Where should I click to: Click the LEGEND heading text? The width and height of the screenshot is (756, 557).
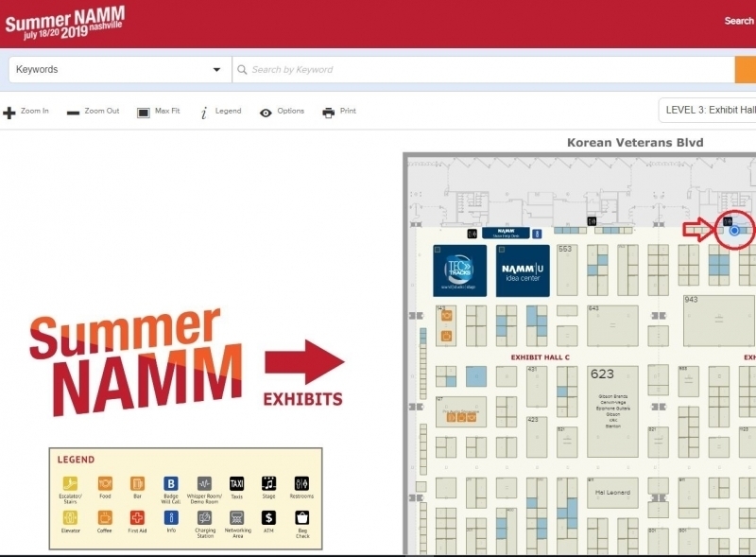pyautogui.click(x=76, y=460)
